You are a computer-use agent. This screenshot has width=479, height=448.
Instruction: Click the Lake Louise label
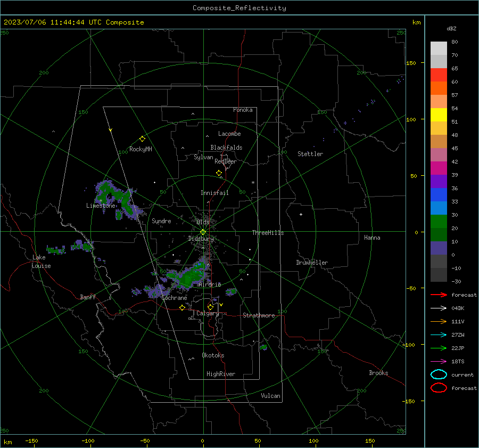coord(41,262)
